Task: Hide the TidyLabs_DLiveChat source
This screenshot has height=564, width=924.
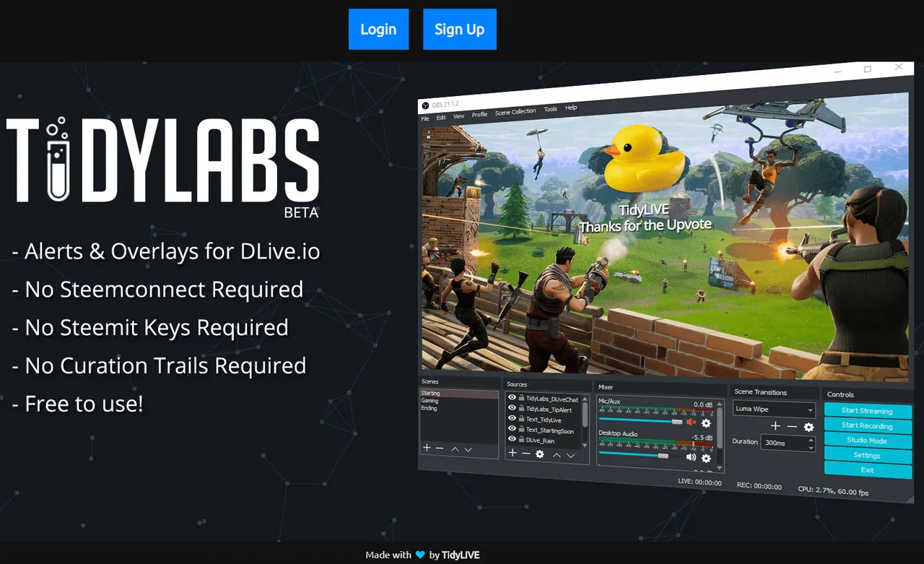Action: [512, 397]
